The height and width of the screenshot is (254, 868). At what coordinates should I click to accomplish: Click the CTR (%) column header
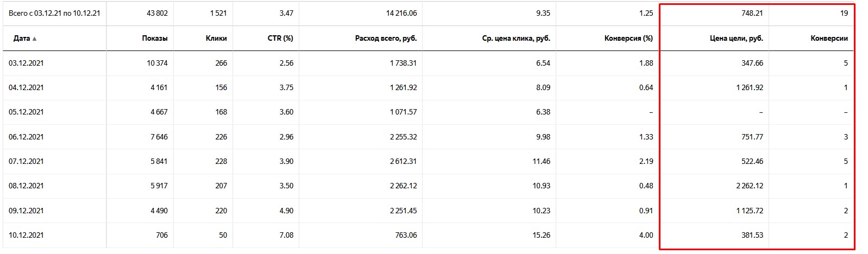(x=281, y=39)
